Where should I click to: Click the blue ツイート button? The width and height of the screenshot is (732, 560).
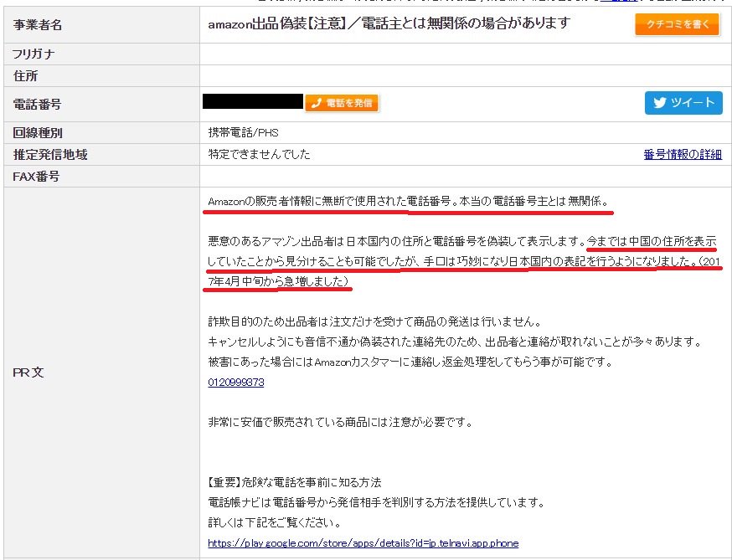tap(683, 103)
